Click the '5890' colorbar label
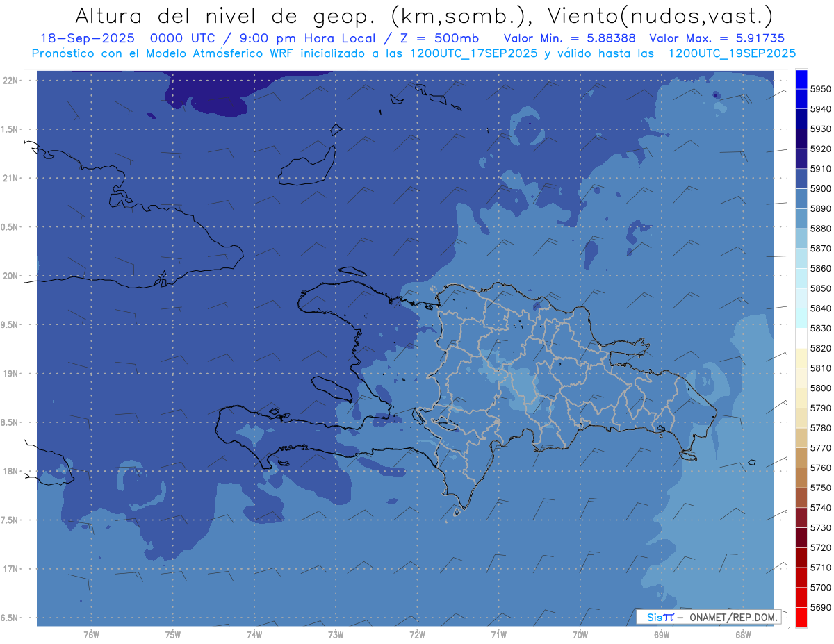Image resolution: width=834 pixels, height=644 pixels. click(x=821, y=208)
